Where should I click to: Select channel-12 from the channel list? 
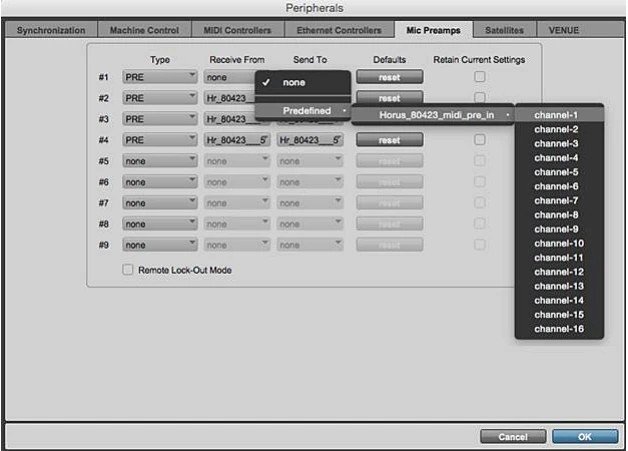[559, 272]
